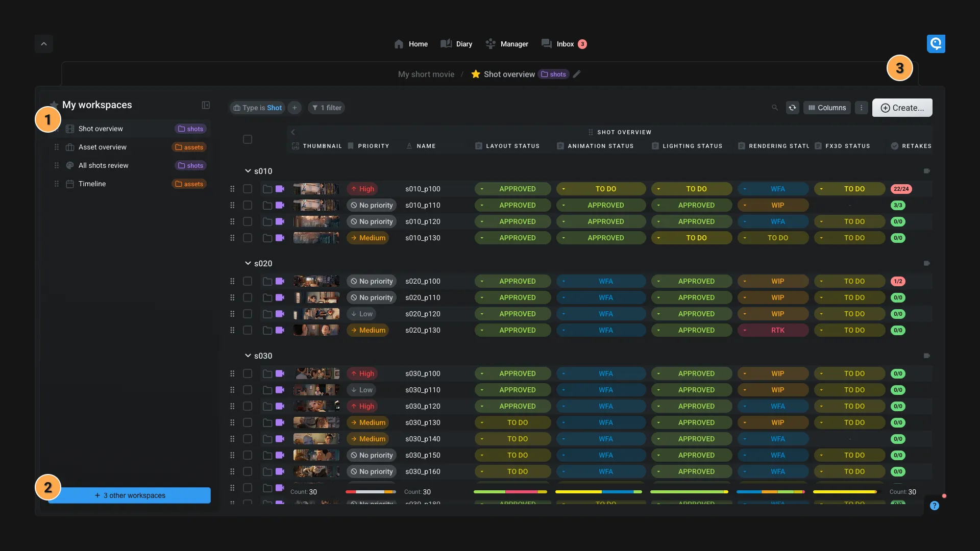The height and width of the screenshot is (551, 980).
Task: Collapse the s010 sequence group
Action: (248, 171)
